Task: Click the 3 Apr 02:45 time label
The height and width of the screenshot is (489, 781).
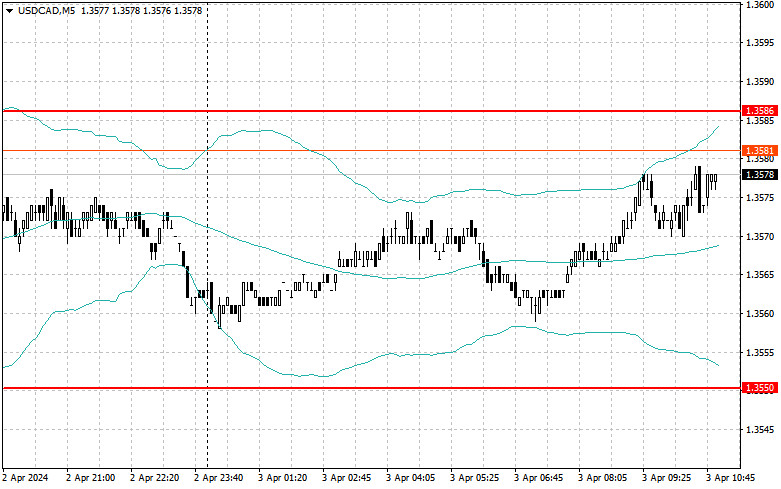Action: click(x=347, y=478)
